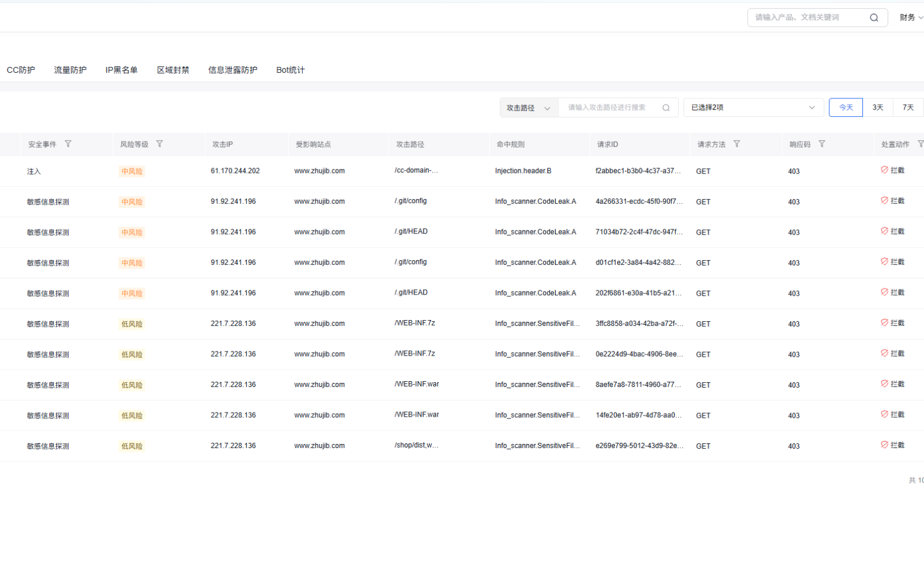Click the filter icon beside 安全事件 column
Image resolution: width=924 pixels, height=572 pixels.
click(68, 144)
